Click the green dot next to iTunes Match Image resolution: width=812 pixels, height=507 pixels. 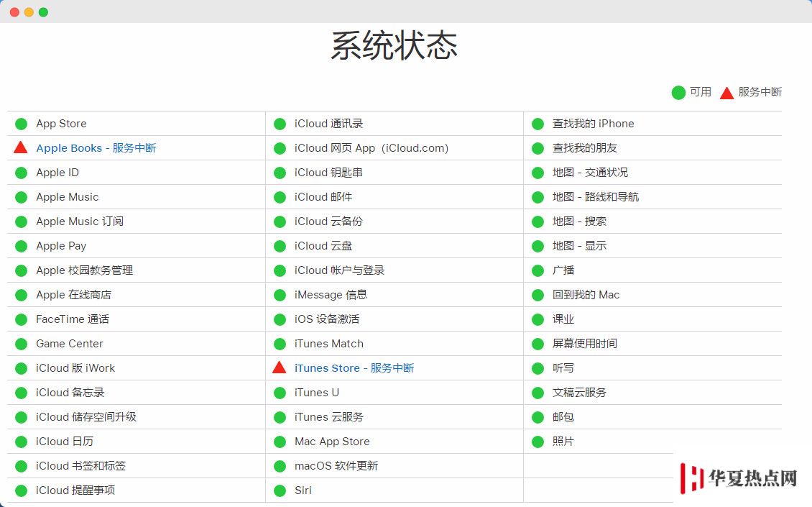click(x=280, y=344)
